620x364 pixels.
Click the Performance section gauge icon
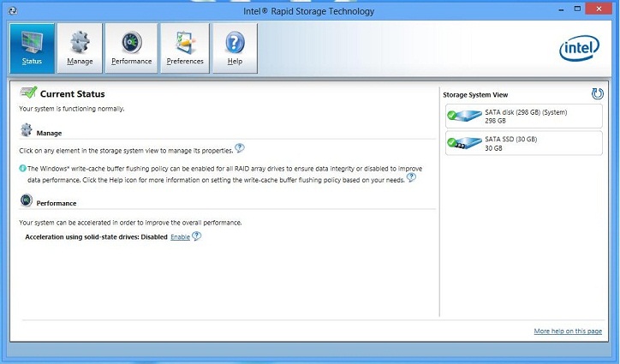(x=27, y=200)
